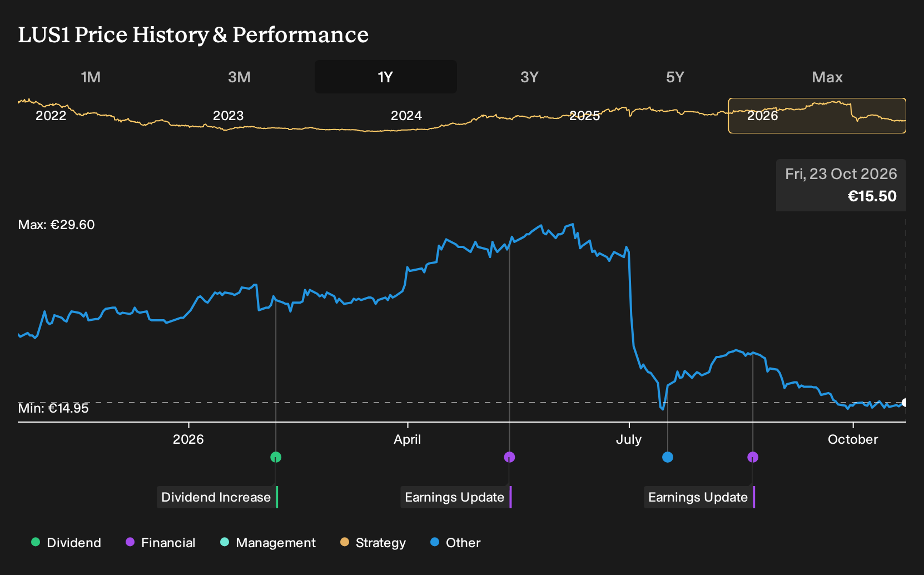Click the April axis label

tap(408, 439)
